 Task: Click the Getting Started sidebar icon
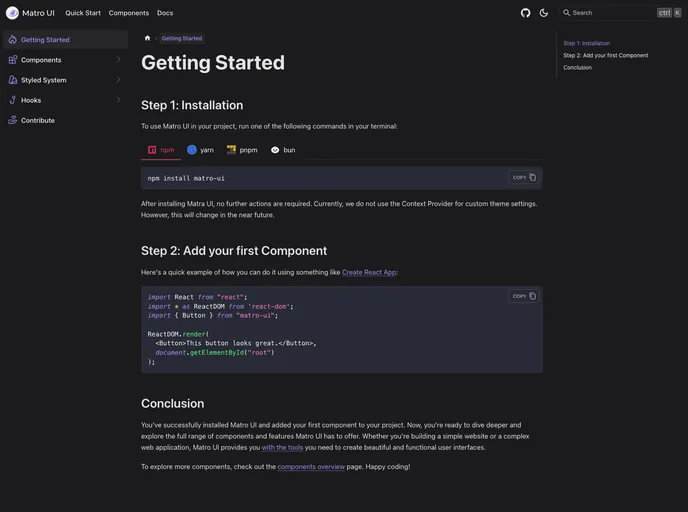[x=13, y=39]
